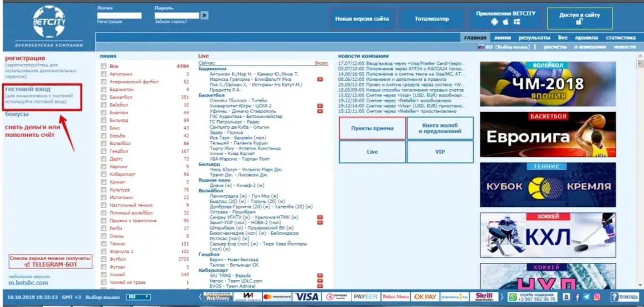Click the VIP button
Viewport: 644px width, 307px height.
click(440, 152)
